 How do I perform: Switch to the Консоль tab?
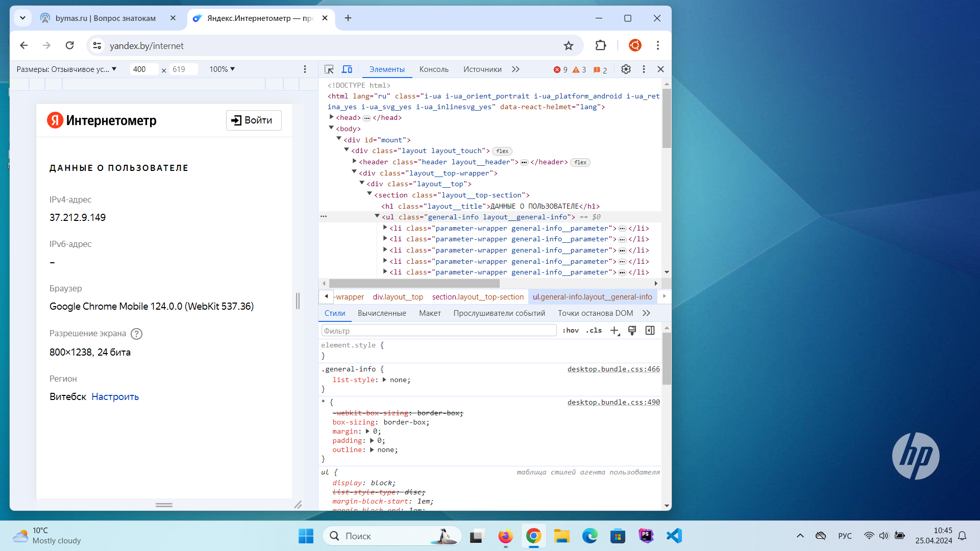434,69
